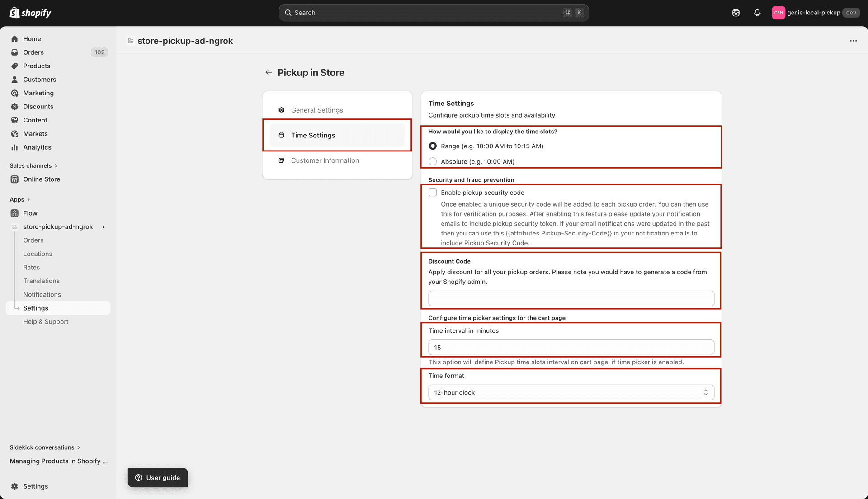Viewport: 868px width, 499px height.
Task: Click the Flow app icon under Apps
Action: (14, 213)
